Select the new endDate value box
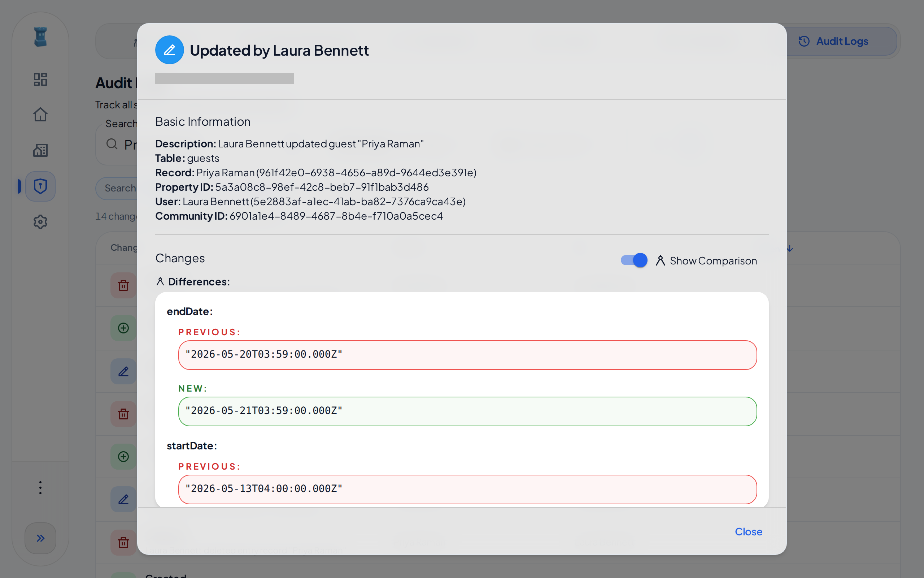Screen dimensions: 924x578 pyautogui.click(x=467, y=411)
